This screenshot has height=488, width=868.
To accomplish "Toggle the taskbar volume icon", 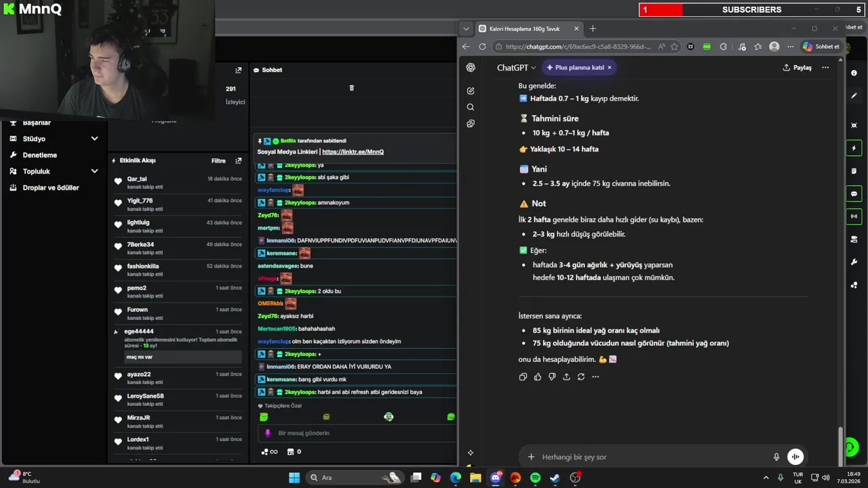I will (825, 478).
